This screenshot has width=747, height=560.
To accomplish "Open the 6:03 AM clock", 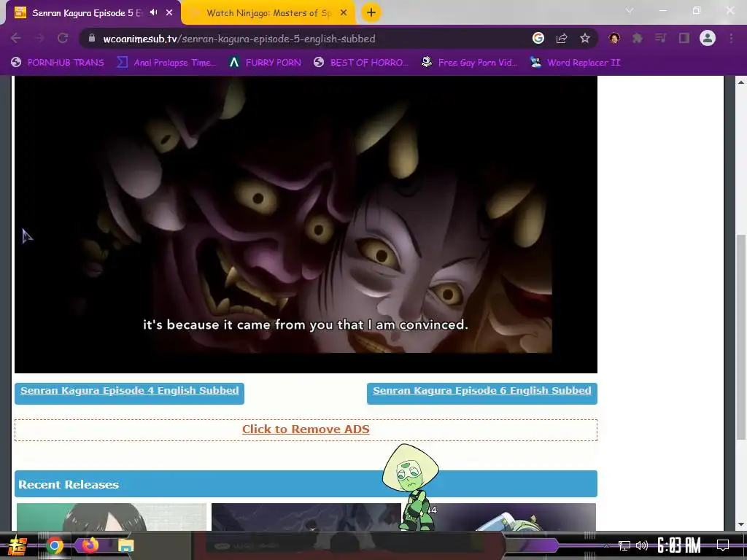I will (679, 545).
